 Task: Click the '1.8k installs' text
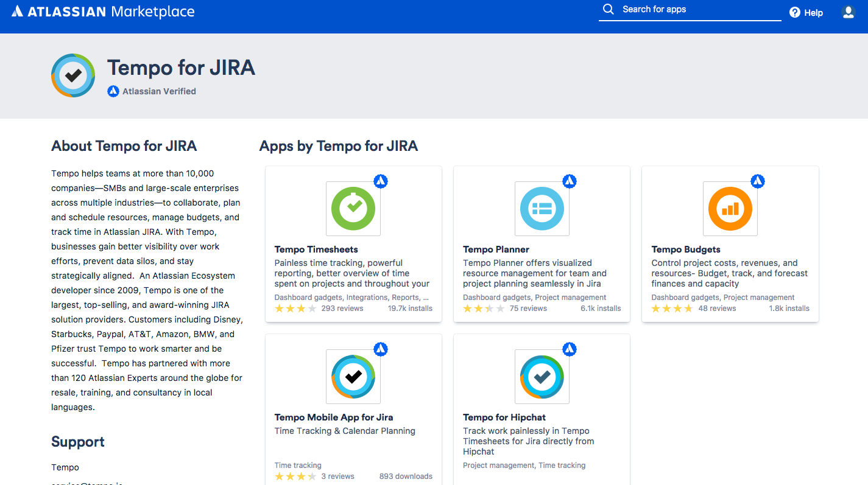789,309
